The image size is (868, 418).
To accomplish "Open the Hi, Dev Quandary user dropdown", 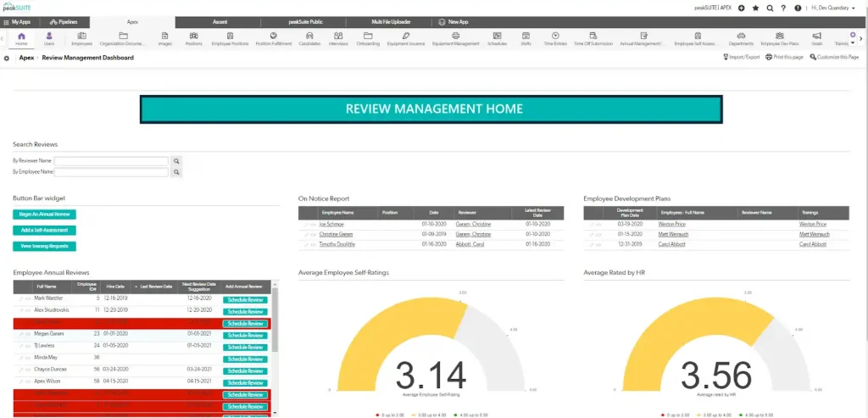I will (x=833, y=8).
